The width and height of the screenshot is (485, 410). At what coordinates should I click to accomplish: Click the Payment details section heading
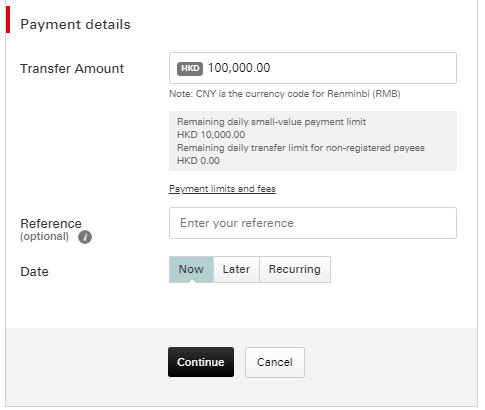coord(75,25)
